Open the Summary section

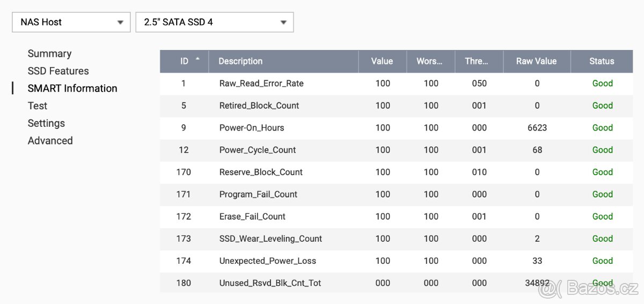pyautogui.click(x=49, y=54)
